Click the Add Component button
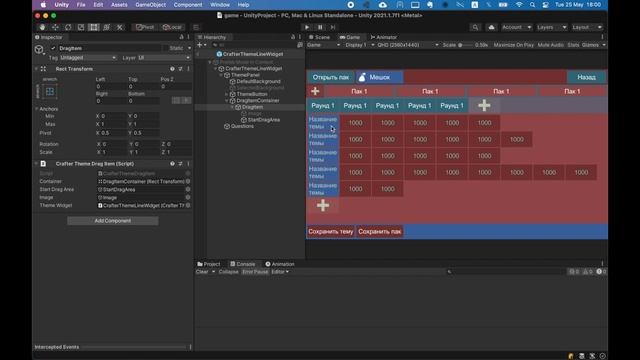The width and height of the screenshot is (640, 360). (113, 221)
